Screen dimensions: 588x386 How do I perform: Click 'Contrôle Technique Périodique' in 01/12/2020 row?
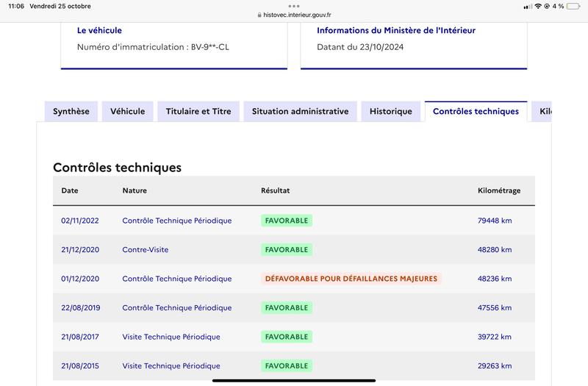[x=177, y=279]
